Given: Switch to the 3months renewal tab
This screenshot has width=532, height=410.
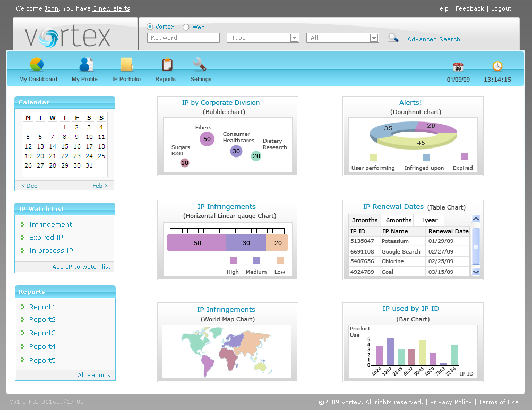Looking at the screenshot, I should [x=364, y=220].
